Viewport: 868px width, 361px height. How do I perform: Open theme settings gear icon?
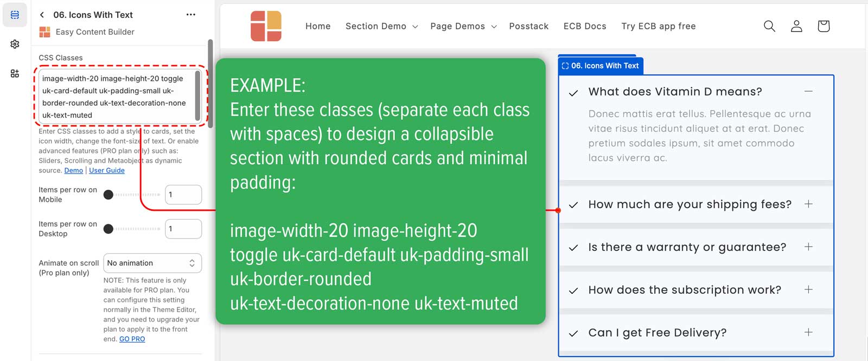click(15, 44)
